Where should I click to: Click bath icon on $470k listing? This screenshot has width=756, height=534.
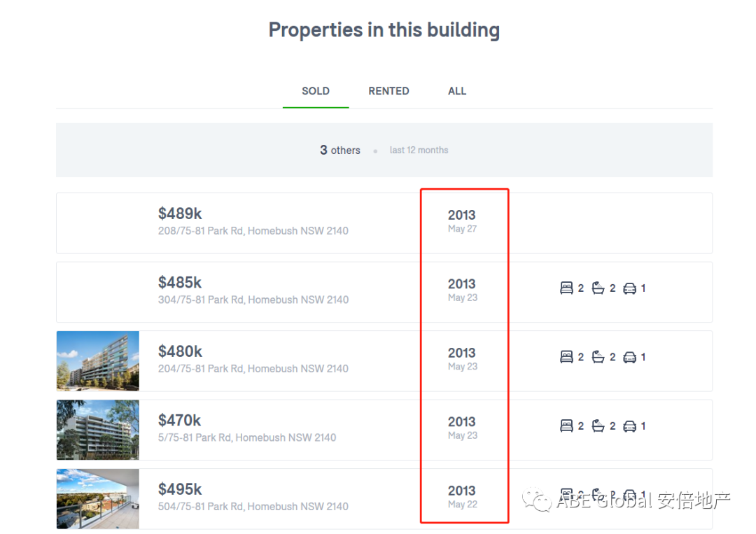(598, 426)
